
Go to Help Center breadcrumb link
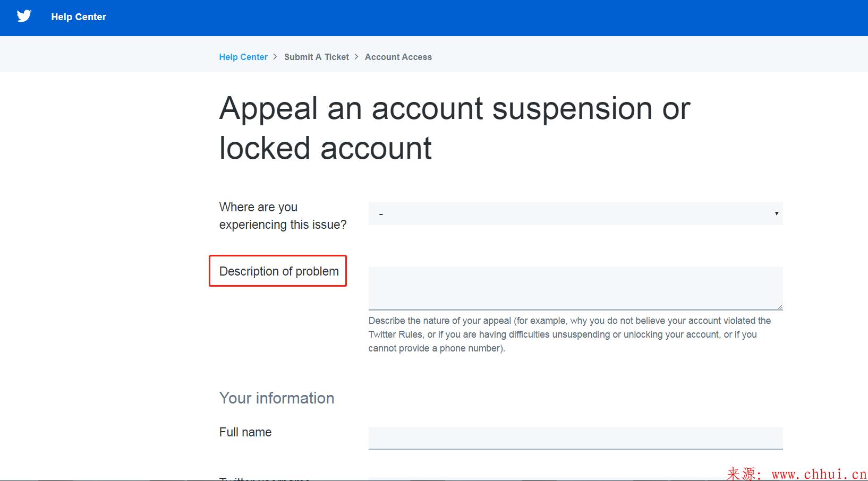click(x=243, y=57)
